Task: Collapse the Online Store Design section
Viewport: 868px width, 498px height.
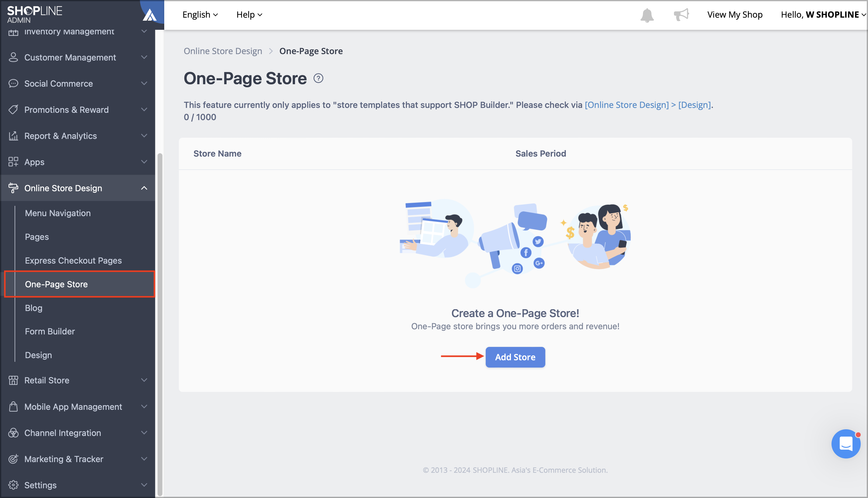Action: tap(144, 188)
